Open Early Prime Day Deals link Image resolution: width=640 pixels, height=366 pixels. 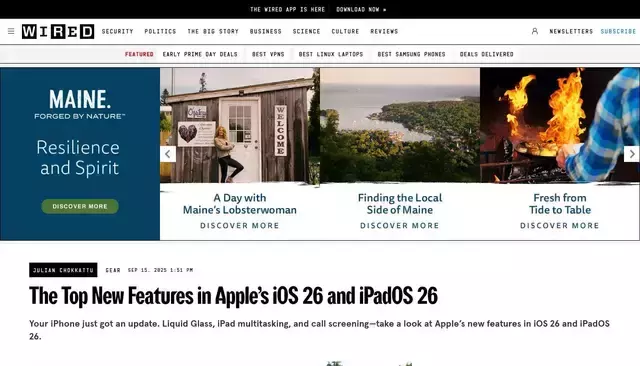click(200, 54)
